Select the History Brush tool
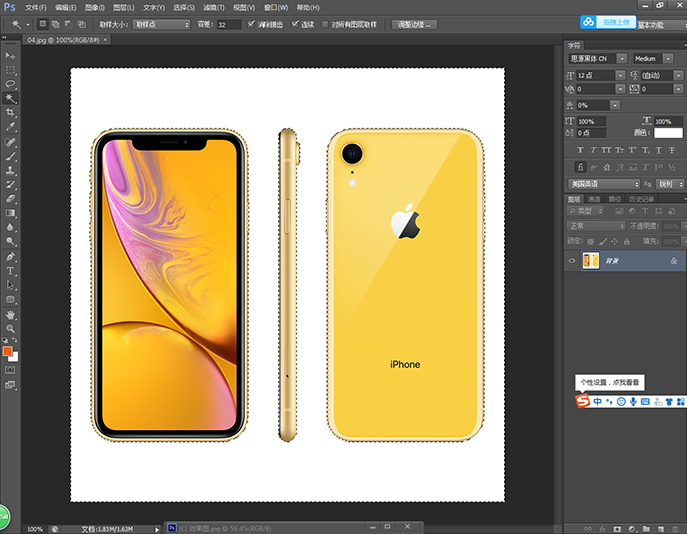 click(10, 184)
